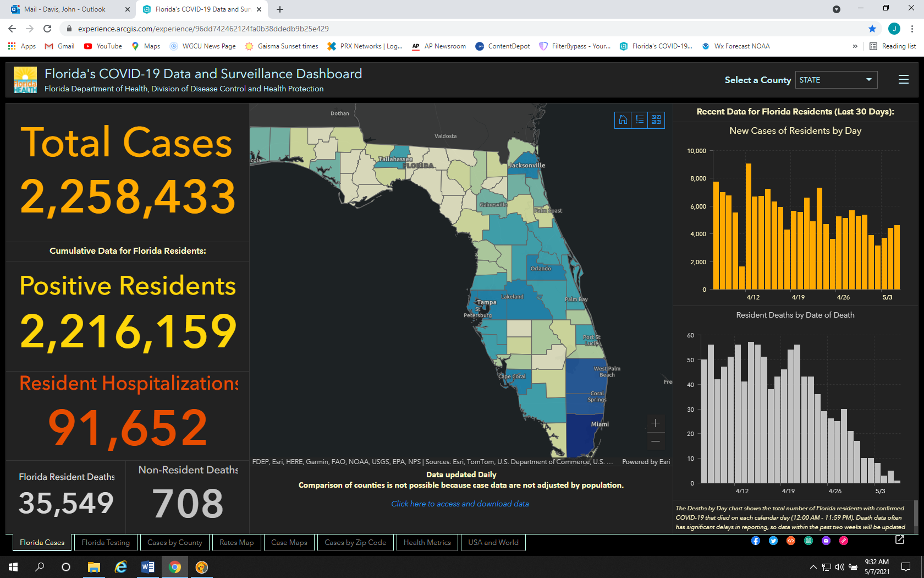The image size is (924, 578).
Task: Open the dashboard hamburger menu
Action: (x=904, y=80)
